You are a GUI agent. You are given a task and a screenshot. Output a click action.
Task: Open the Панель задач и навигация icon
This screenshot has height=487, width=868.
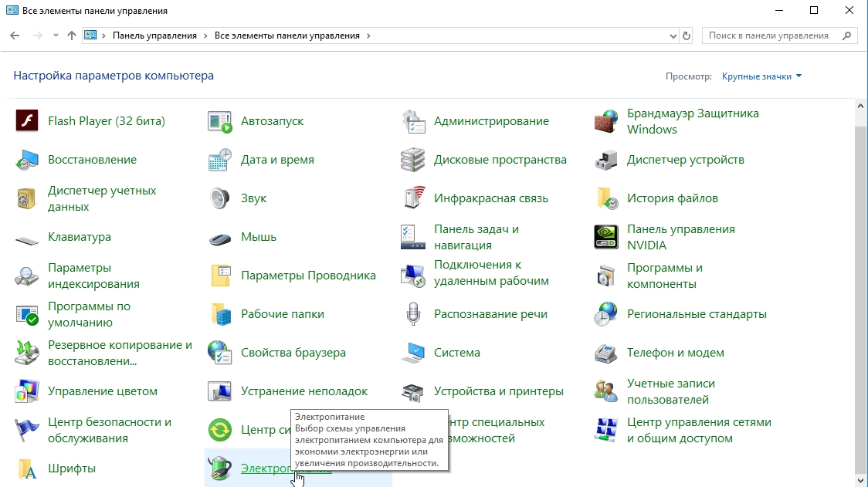coord(413,237)
